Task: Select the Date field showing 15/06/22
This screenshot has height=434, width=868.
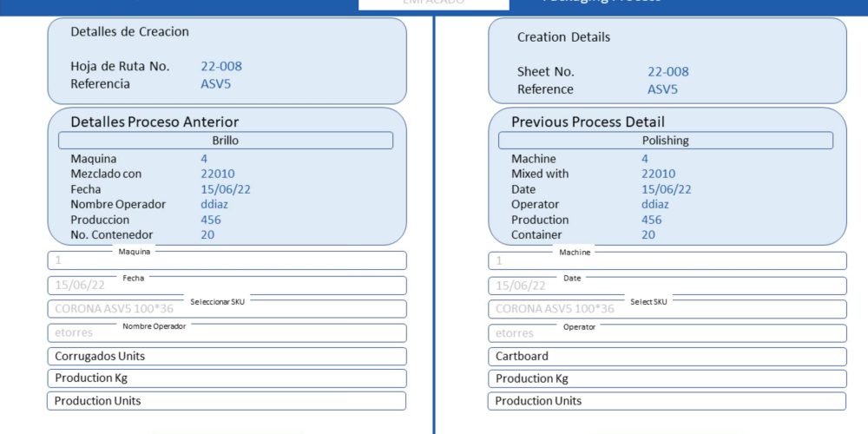Action: 667,286
